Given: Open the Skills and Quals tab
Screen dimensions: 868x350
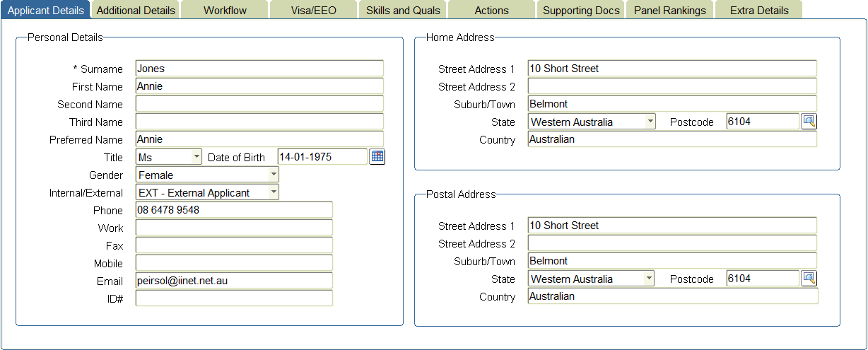Looking at the screenshot, I should 403,10.
